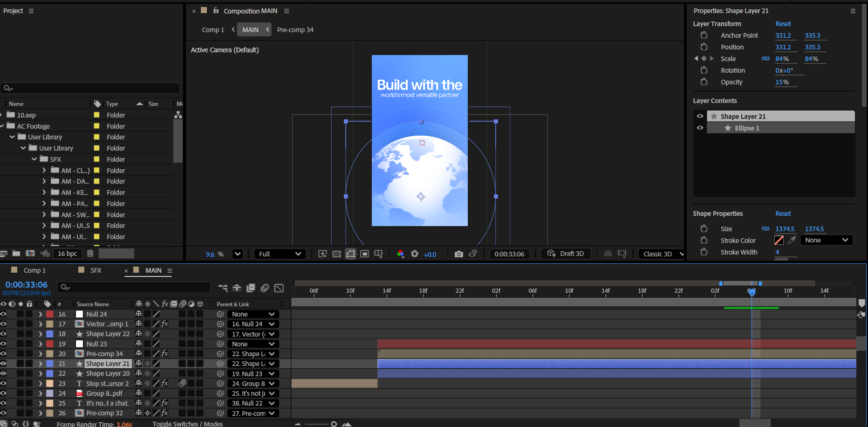This screenshot has height=427, width=868.
Task: Enable motion blur for the timeline
Action: 265,288
